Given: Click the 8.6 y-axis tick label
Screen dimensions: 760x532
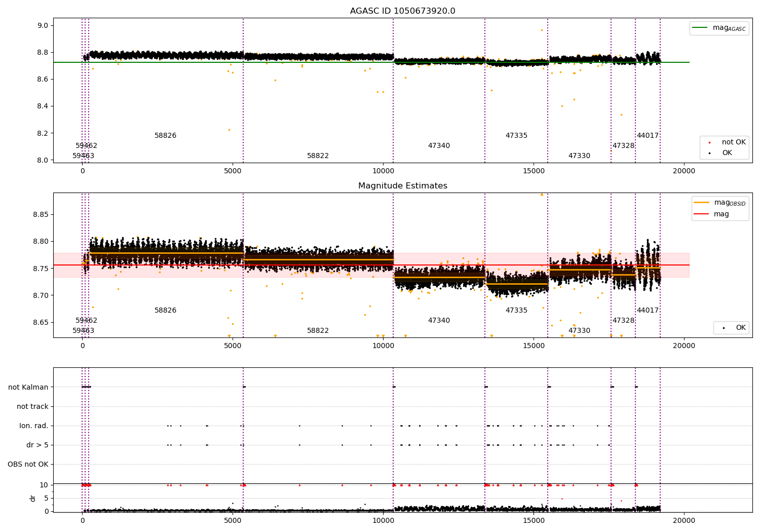Looking at the screenshot, I should (43, 80).
